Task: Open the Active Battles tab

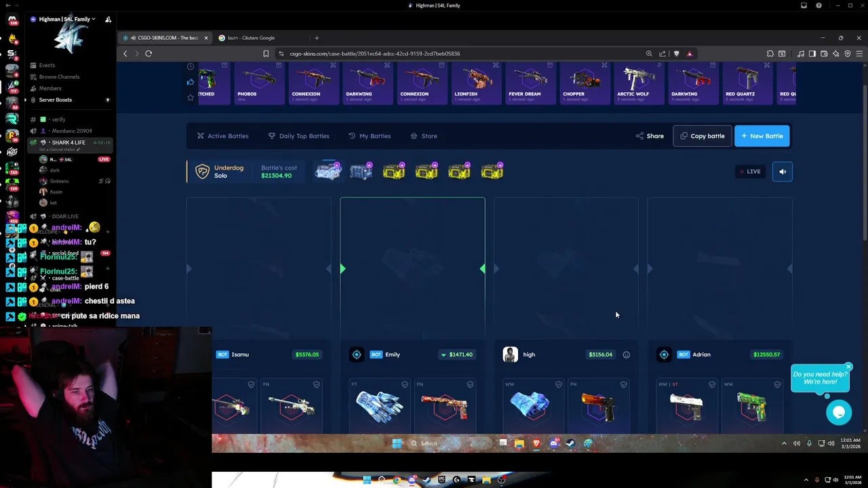Action: 222,136
